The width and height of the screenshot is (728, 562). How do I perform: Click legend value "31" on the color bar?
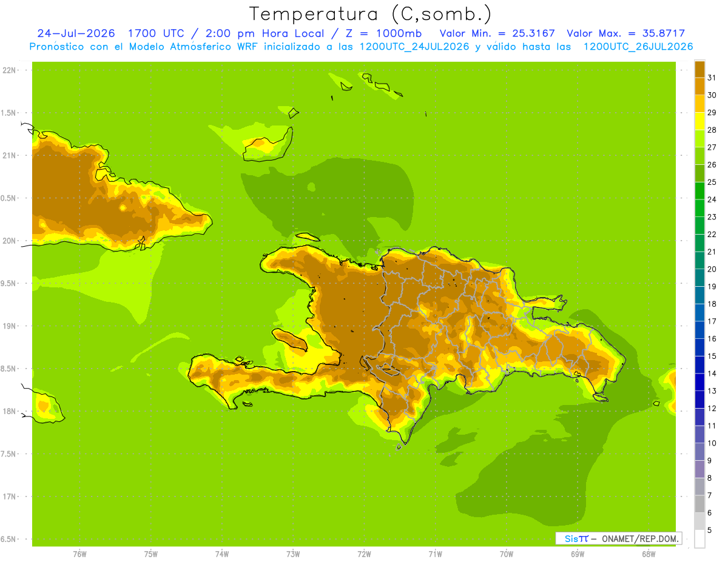[x=712, y=78]
